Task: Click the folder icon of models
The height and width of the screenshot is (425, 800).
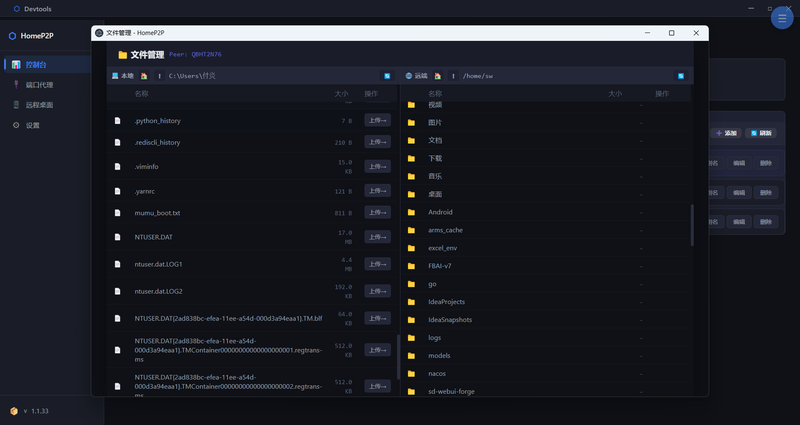Action: pyautogui.click(x=411, y=356)
